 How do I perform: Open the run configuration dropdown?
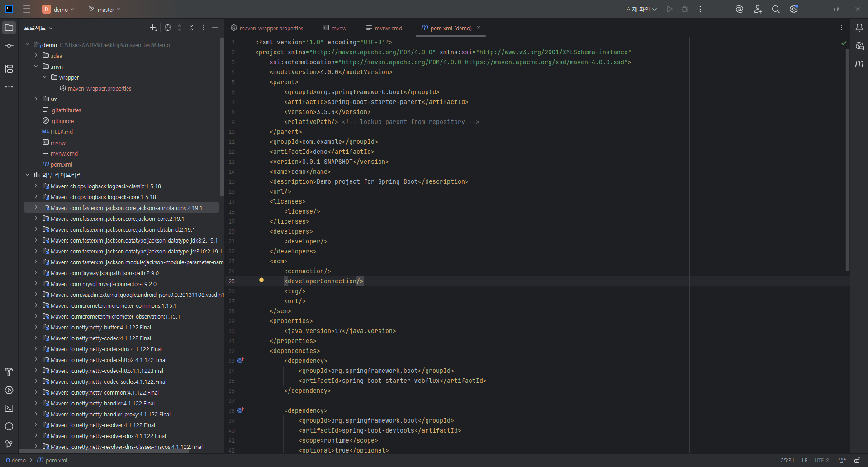641,10
